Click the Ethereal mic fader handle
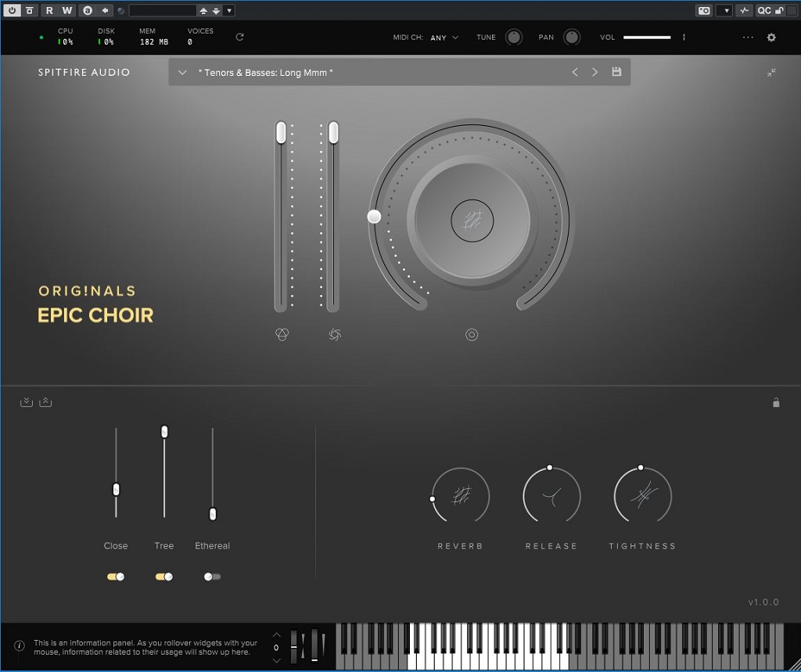Screen dimensions: 801x672 click(x=213, y=514)
